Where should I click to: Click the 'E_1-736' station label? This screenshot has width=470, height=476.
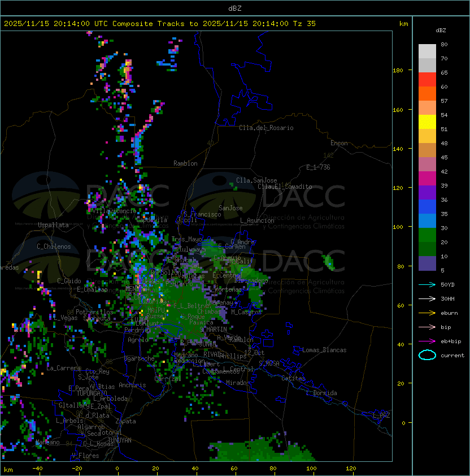(x=318, y=167)
